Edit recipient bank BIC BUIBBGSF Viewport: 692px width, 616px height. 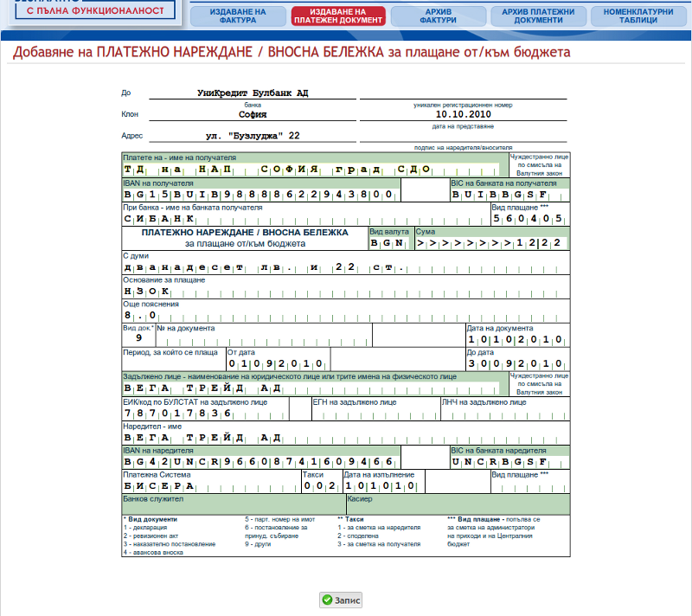[x=509, y=195]
